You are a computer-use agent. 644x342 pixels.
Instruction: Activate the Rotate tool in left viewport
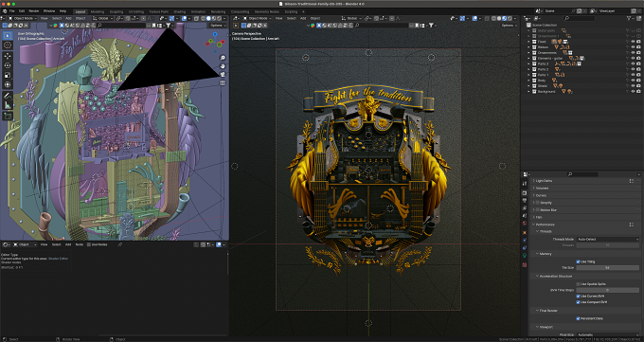[8, 65]
